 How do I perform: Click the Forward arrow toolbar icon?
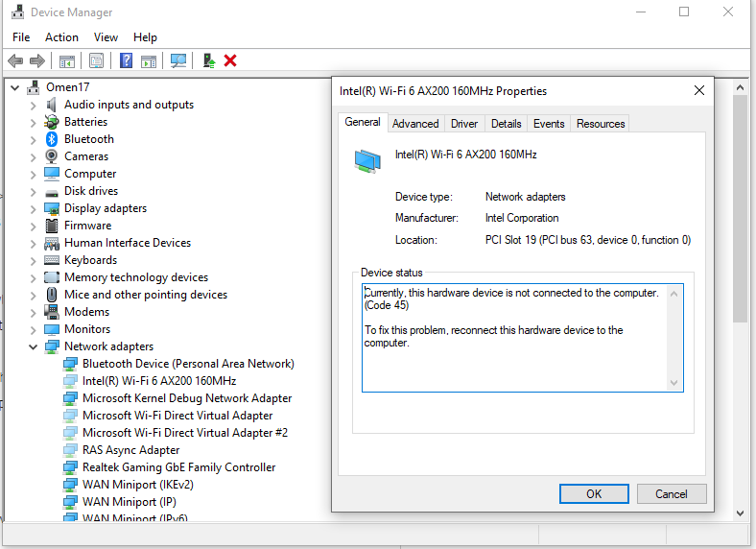(x=37, y=60)
